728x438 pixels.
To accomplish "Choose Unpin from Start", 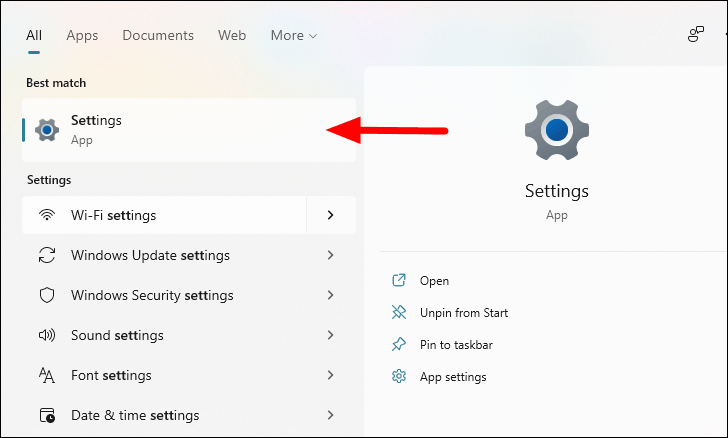I will [464, 313].
